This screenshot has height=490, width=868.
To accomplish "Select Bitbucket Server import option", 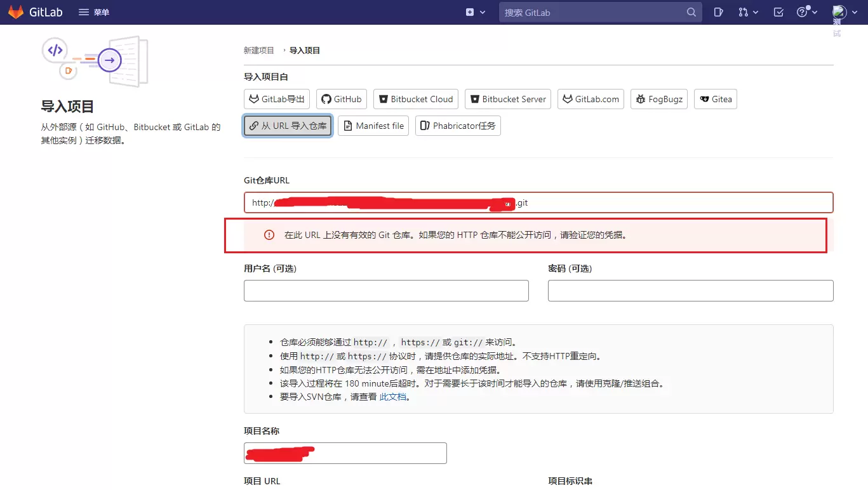I will tap(507, 99).
